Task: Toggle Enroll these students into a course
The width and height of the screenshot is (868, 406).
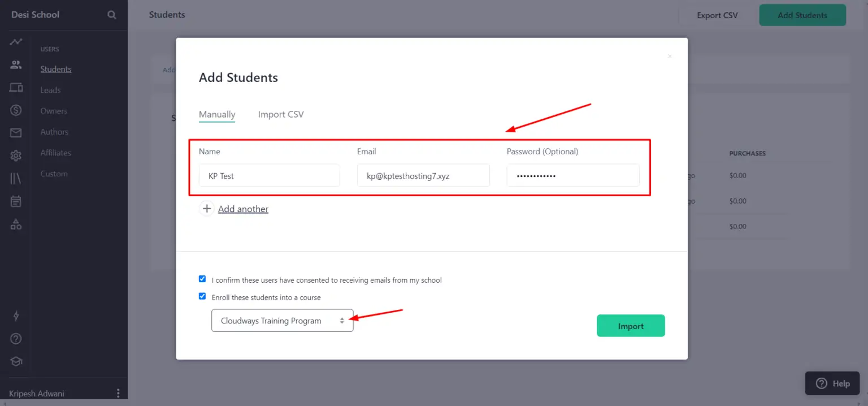Action: point(202,296)
